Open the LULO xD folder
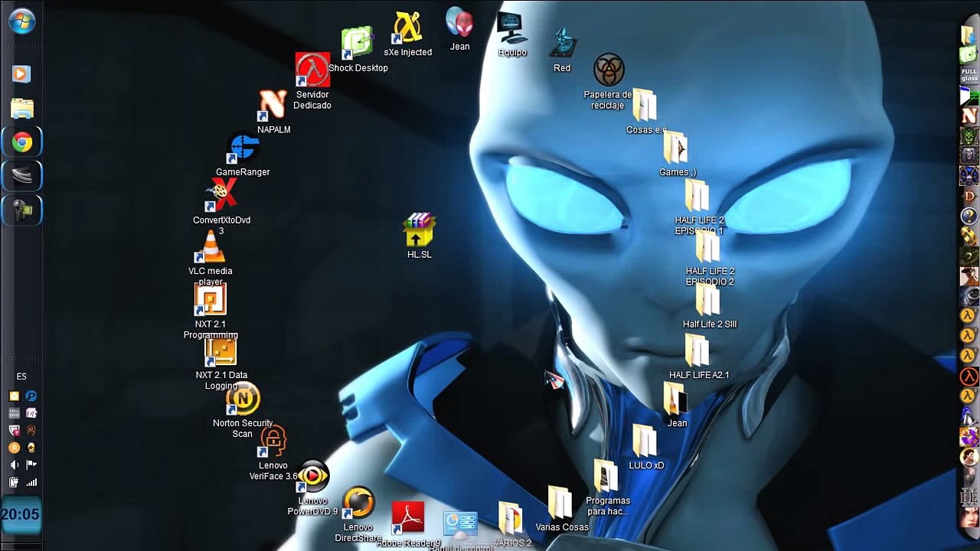Image resolution: width=980 pixels, height=551 pixels. (x=645, y=442)
